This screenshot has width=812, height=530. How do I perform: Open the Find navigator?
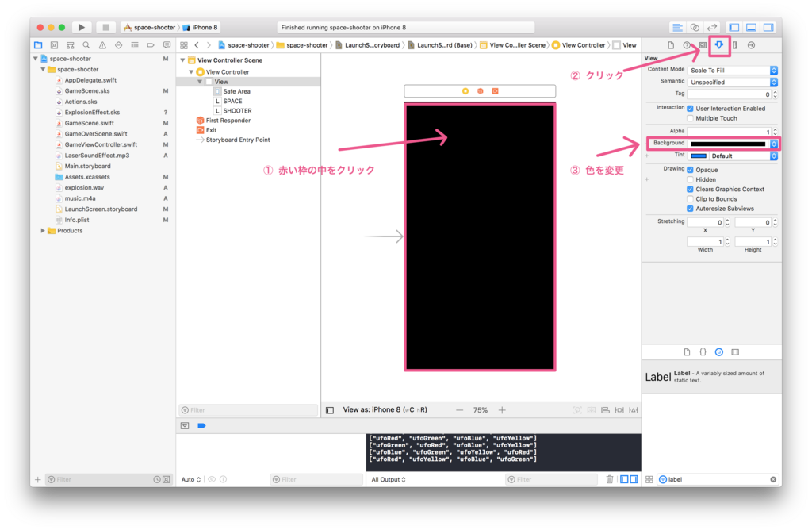[87, 44]
